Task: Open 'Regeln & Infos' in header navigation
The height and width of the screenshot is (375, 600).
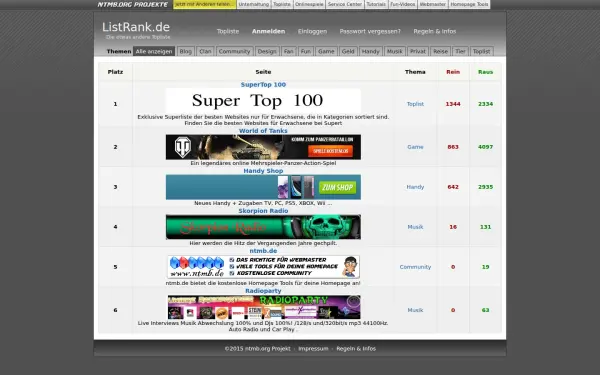Action: pyautogui.click(x=435, y=31)
